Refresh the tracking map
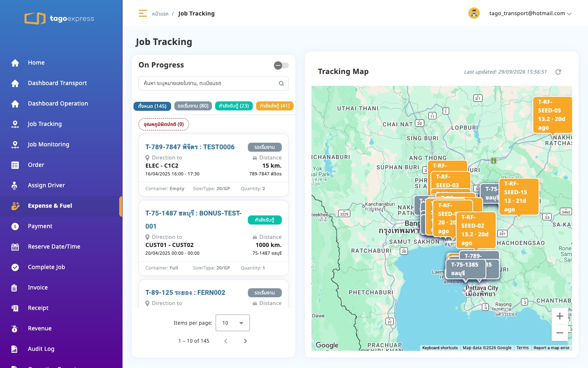This screenshot has height=368, width=588. [558, 72]
